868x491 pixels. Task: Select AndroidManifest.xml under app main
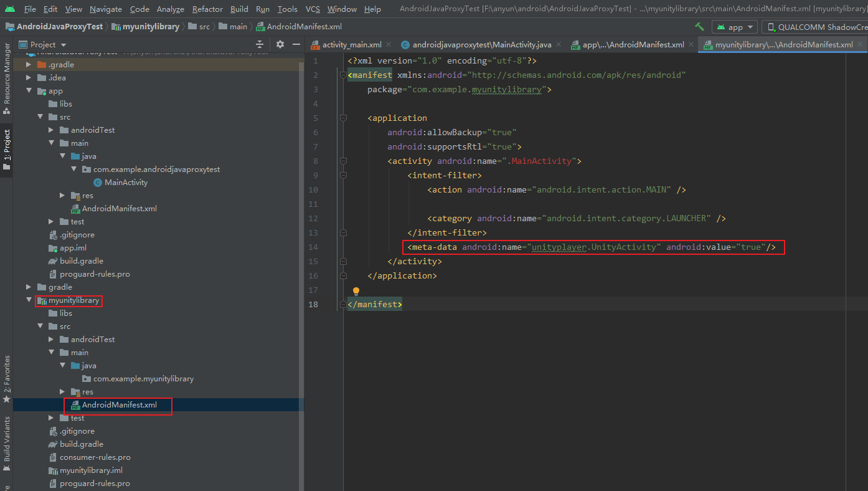point(119,209)
